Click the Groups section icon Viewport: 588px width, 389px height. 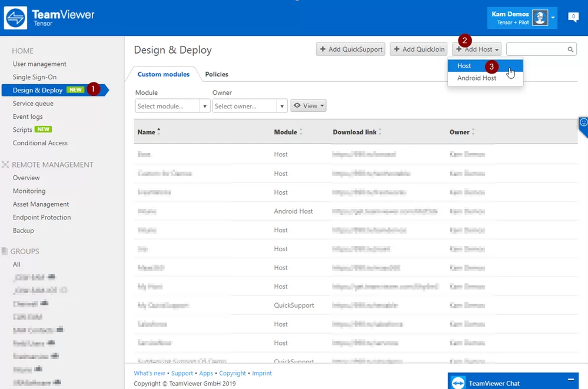coord(6,251)
